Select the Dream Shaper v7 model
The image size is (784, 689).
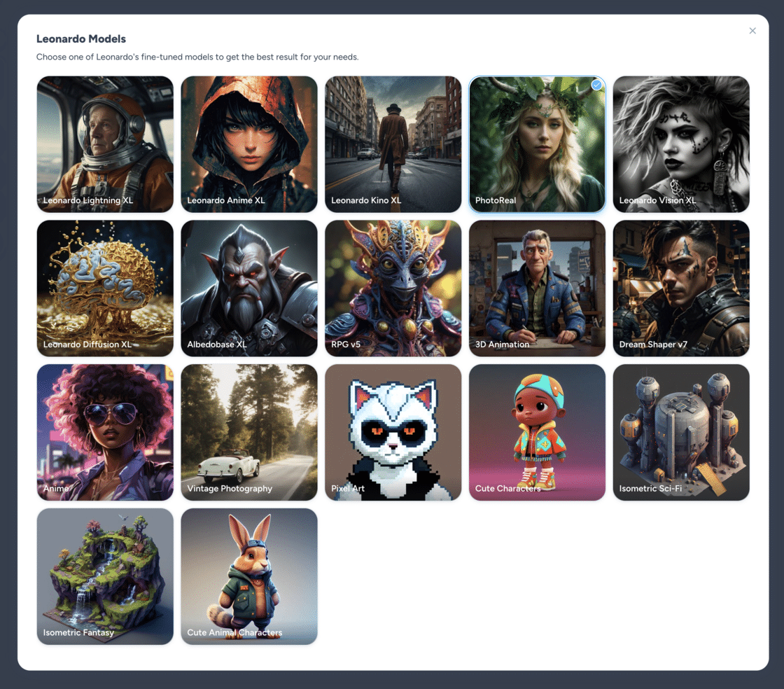click(681, 288)
